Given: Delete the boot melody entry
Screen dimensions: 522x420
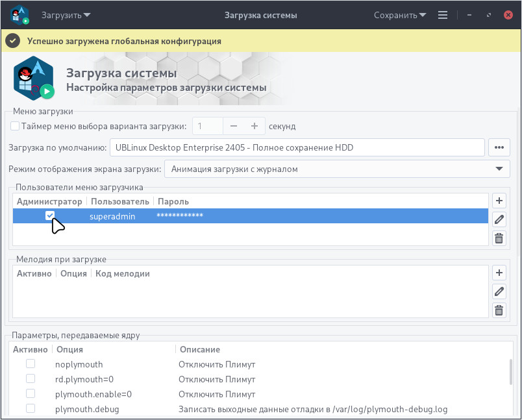Looking at the screenshot, I should coord(499,310).
